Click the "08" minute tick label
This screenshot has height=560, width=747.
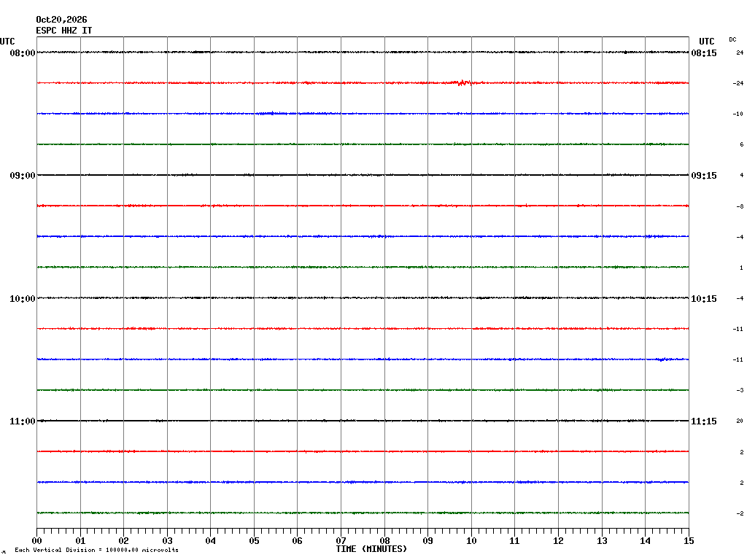(384, 541)
